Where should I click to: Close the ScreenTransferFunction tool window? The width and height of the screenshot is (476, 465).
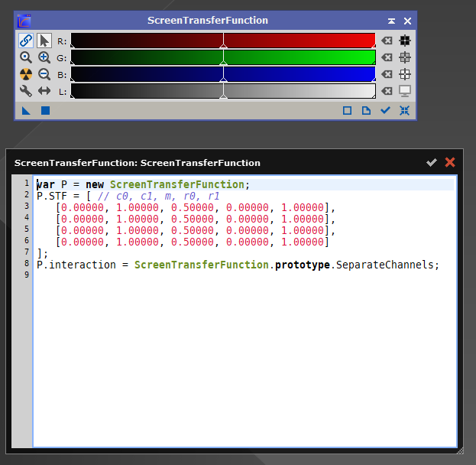[x=407, y=21]
